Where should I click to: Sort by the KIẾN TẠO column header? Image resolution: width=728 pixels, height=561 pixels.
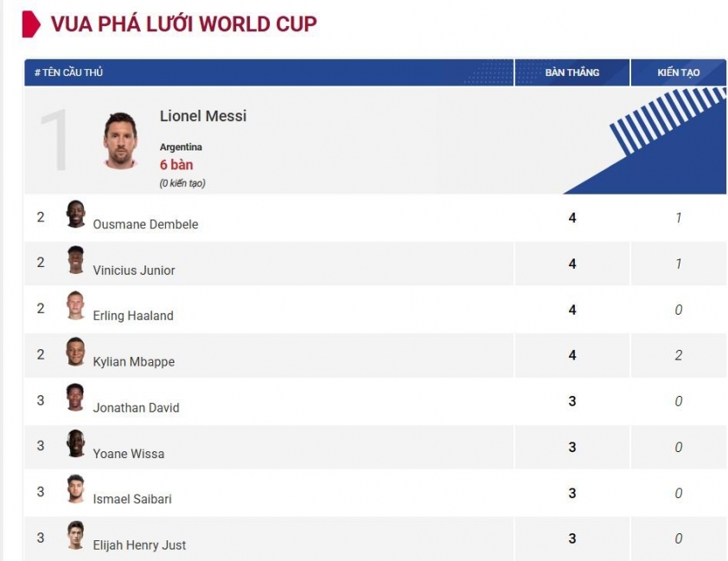point(679,73)
